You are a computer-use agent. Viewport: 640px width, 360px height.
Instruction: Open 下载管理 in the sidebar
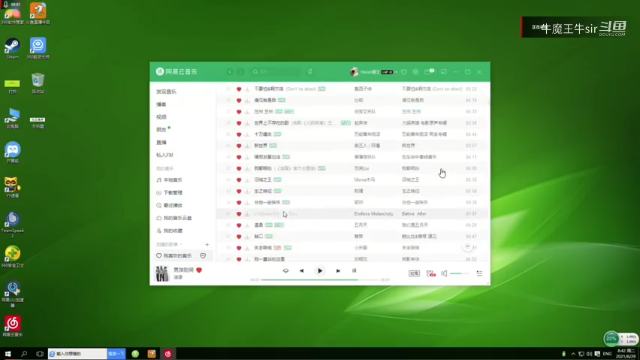coord(169,193)
